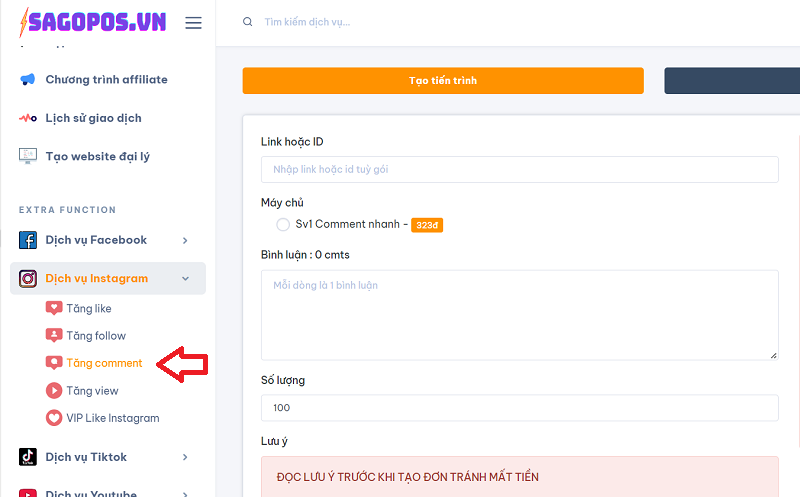Image resolution: width=800 pixels, height=497 pixels.
Task: Open the Tăng like menu item
Action: pyautogui.click(x=88, y=308)
